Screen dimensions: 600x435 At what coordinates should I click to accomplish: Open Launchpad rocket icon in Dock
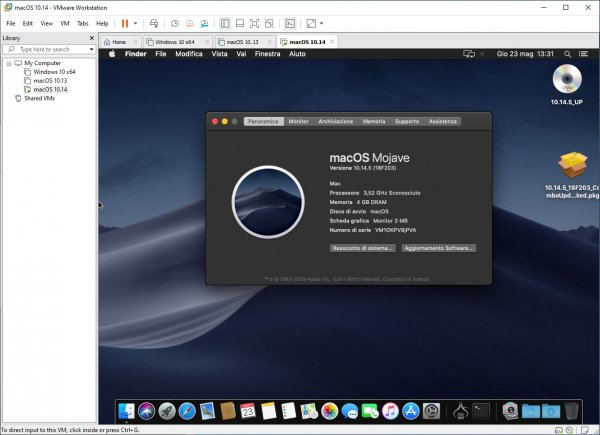click(167, 411)
